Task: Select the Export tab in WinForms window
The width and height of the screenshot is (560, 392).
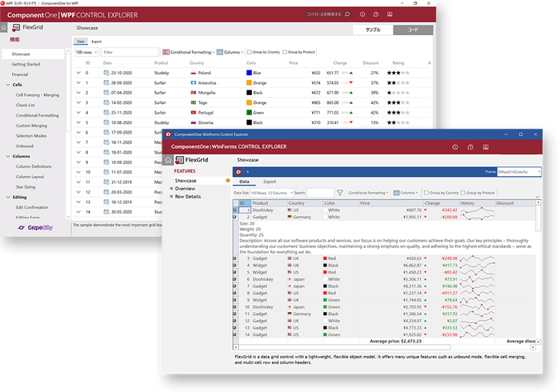Action: (x=270, y=182)
